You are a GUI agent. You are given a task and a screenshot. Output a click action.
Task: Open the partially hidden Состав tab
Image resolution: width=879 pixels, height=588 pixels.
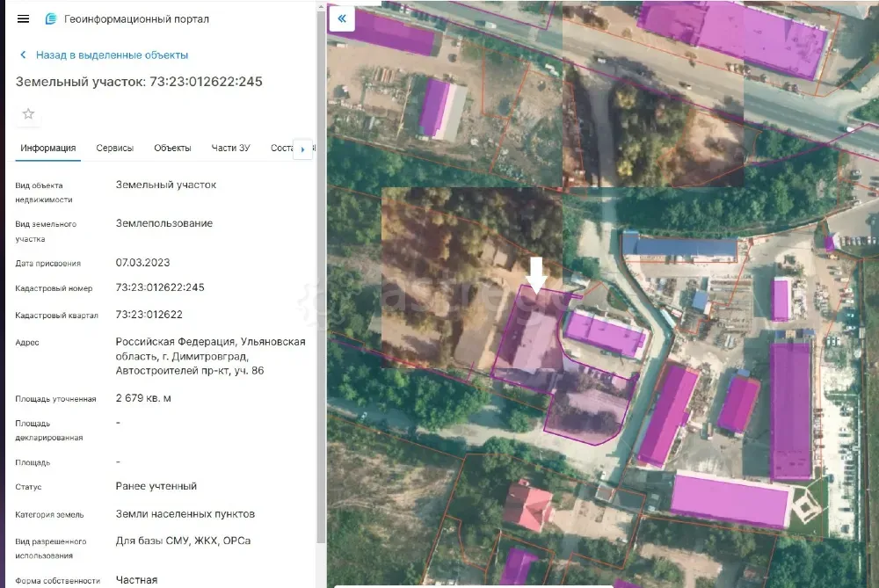[284, 148]
